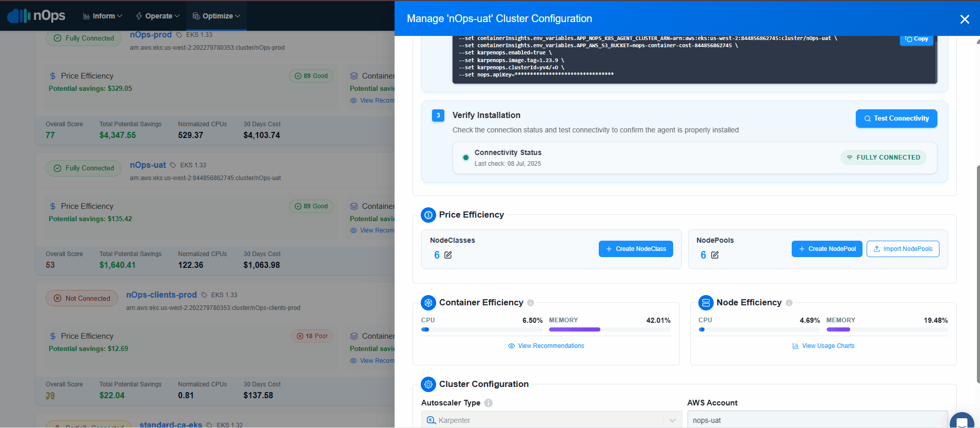Open the Inform menu
Screen dimensions: 980x428
103,16
